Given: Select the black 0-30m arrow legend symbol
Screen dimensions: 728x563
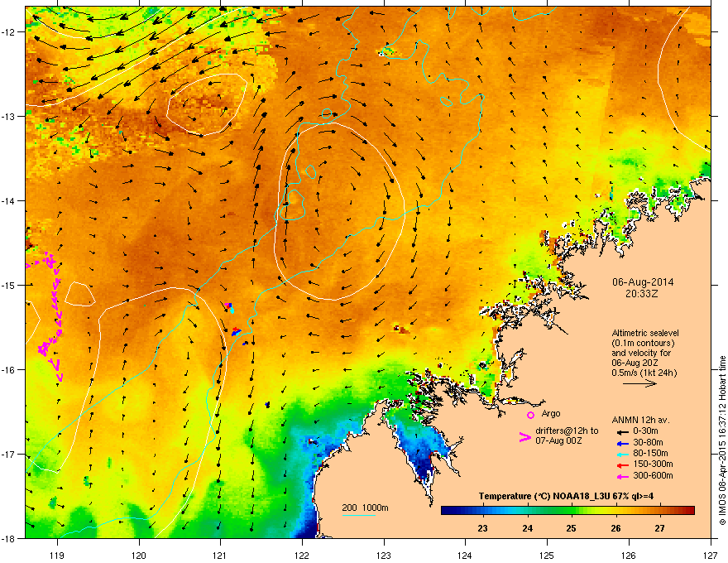Looking at the screenshot, I should 622,431.
